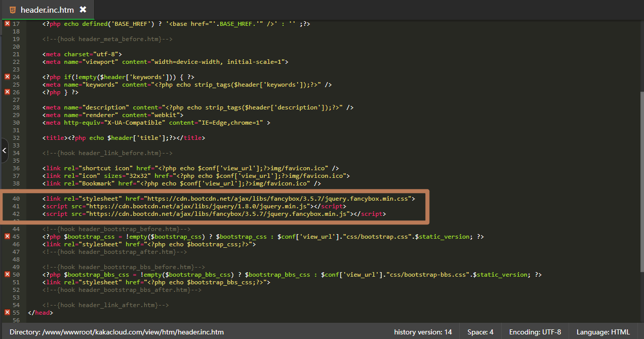Click the hook header_link_after.htm comment
Image resolution: width=644 pixels, height=339 pixels.
point(106,305)
